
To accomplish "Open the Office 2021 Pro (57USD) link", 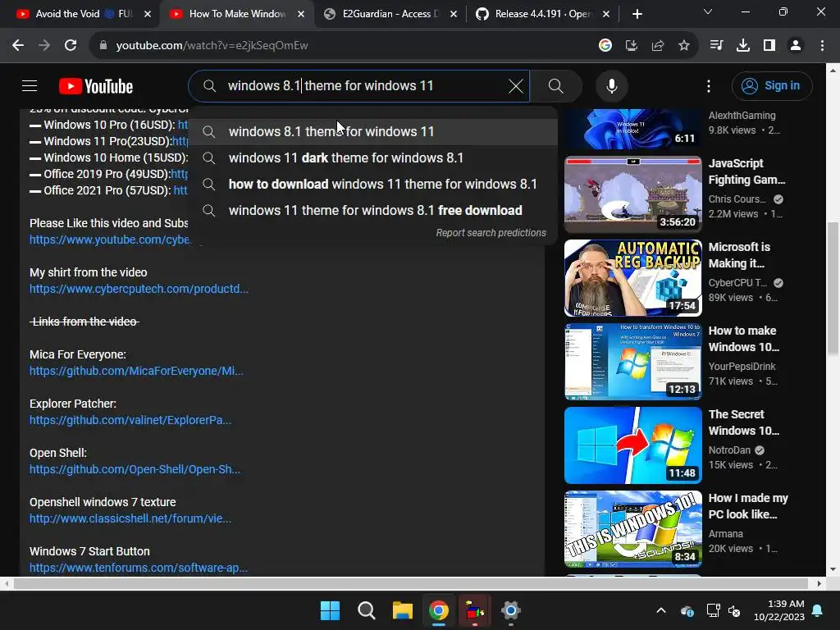I will click(180, 190).
